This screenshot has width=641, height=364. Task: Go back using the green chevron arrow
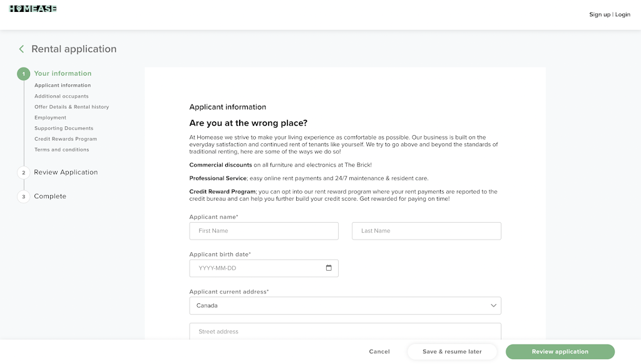point(21,49)
